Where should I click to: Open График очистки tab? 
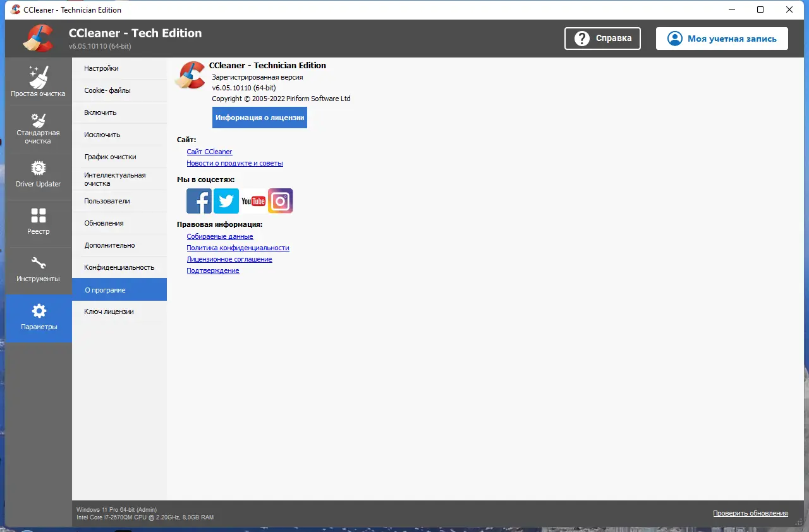coord(119,157)
